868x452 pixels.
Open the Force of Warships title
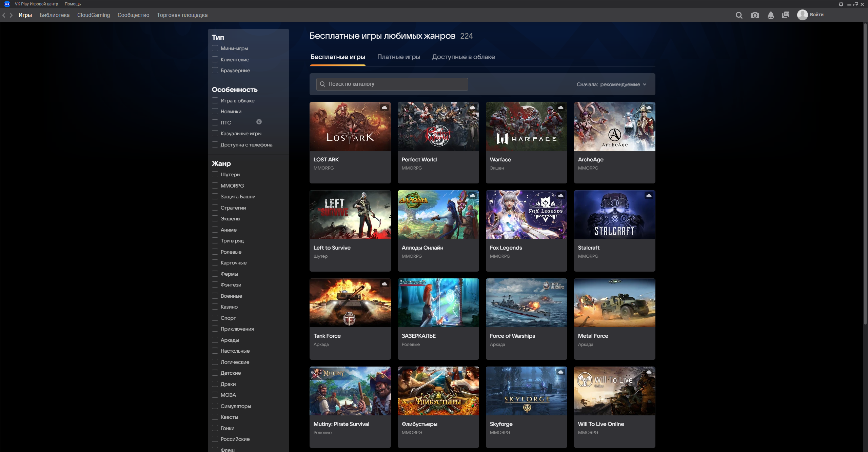(x=512, y=336)
